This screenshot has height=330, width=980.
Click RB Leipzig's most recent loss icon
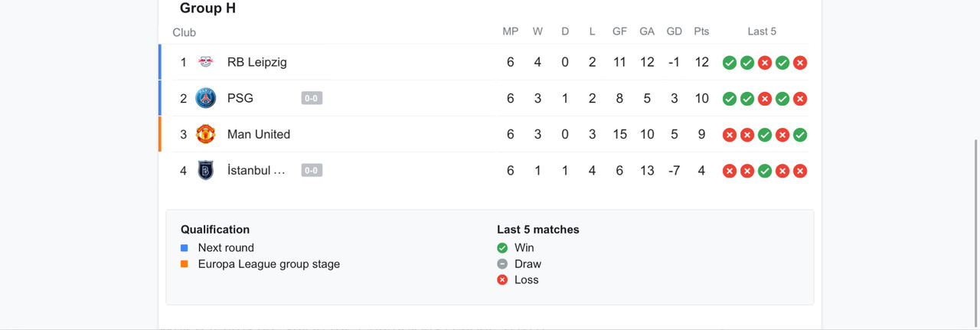tap(800, 63)
